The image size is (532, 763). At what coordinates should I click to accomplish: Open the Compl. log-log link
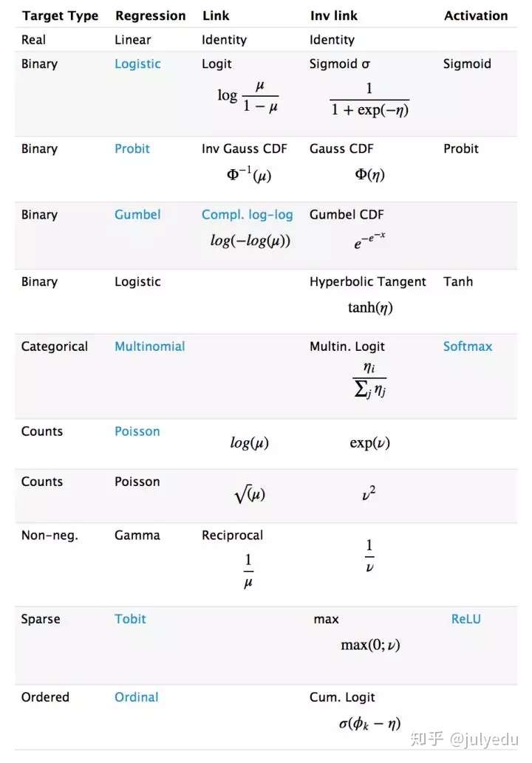point(248,215)
